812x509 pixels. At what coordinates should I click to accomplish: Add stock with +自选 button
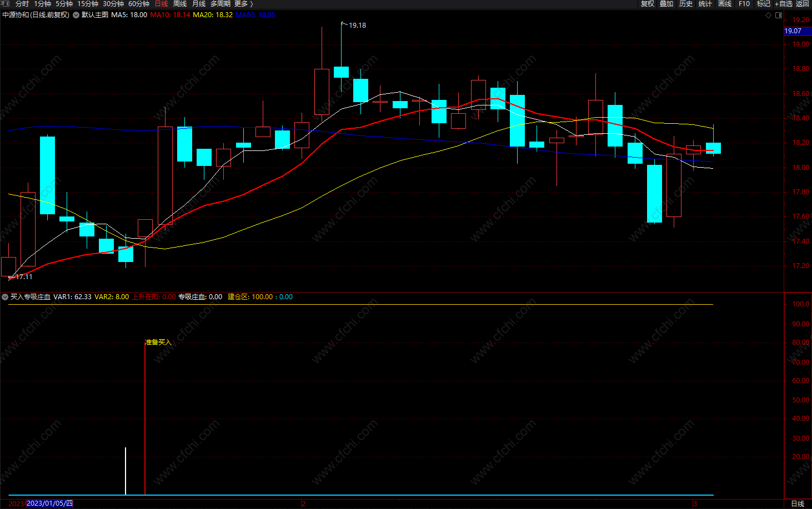(784, 3)
